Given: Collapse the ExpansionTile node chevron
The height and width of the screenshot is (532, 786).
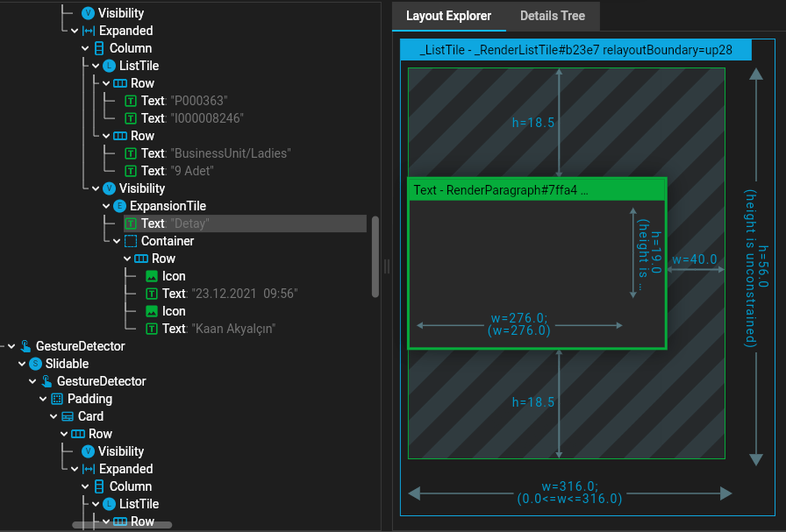Looking at the screenshot, I should [107, 206].
